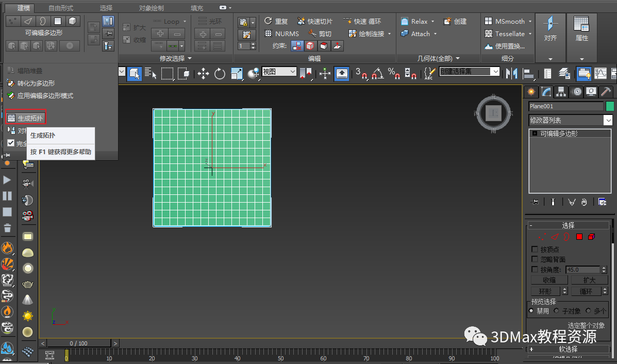This screenshot has height=364, width=617.
Task: Enable the By Angle checkbox
Action: tap(535, 269)
